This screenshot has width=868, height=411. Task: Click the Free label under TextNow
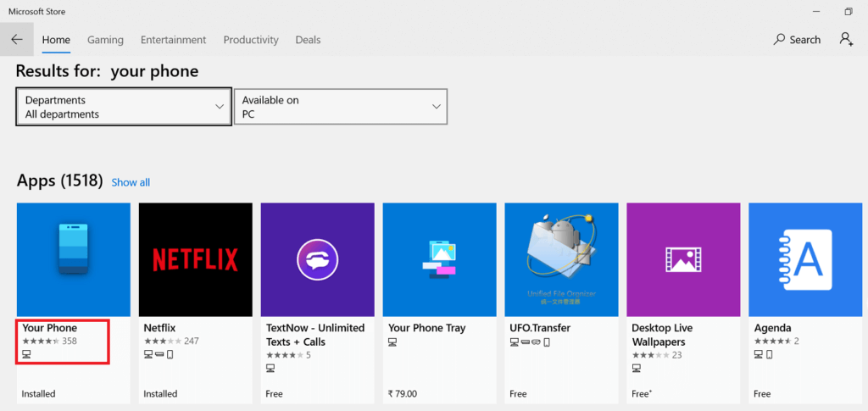pyautogui.click(x=274, y=394)
